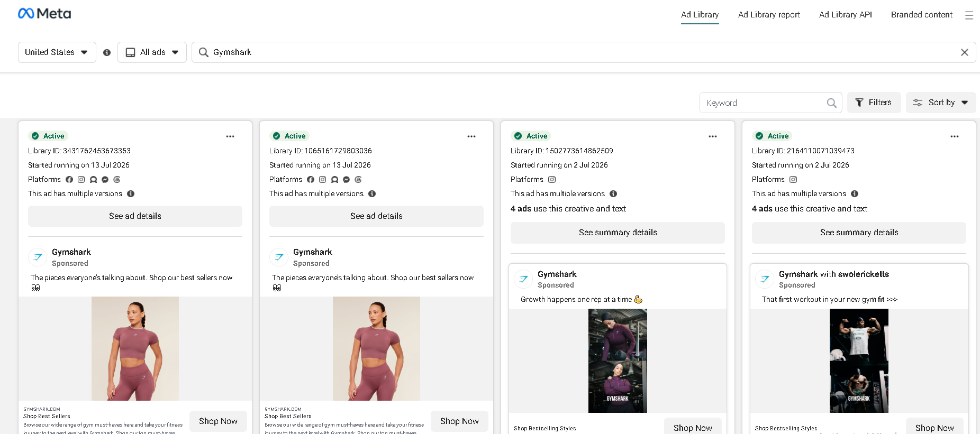Open ad image thumbnail for ad 1065161729803036

pyautogui.click(x=376, y=348)
